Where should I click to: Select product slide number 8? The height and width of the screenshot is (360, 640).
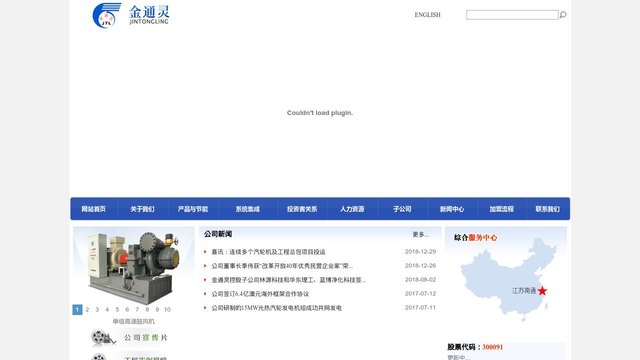[147, 309]
